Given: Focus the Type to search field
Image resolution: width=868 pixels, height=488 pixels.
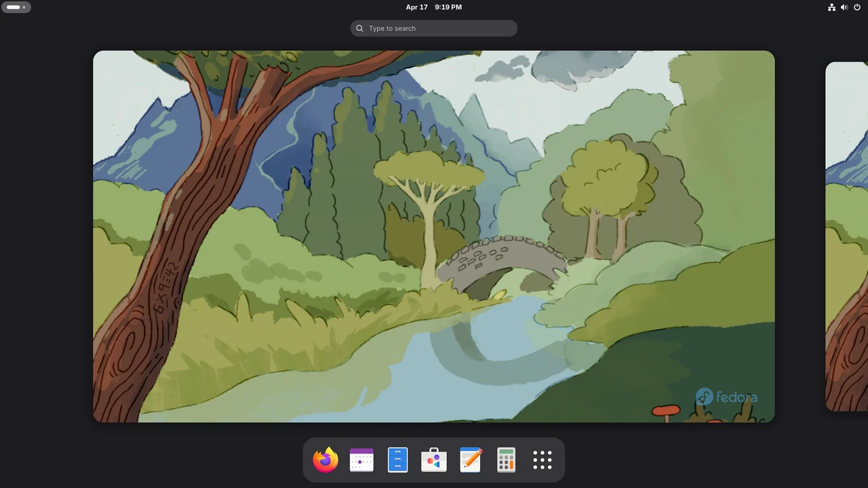Looking at the screenshot, I should click(434, 28).
